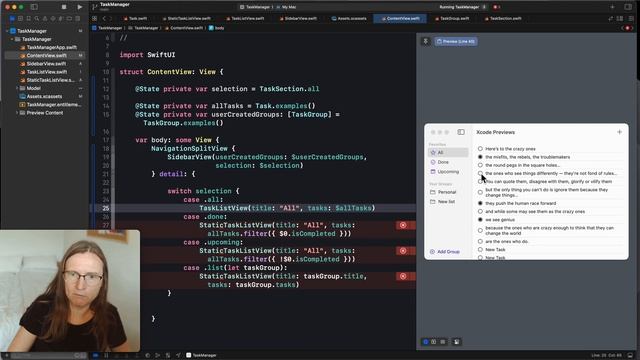The width and height of the screenshot is (640, 360).
Task: Switch to the TaskGroup.swift tab
Action: click(x=452, y=18)
